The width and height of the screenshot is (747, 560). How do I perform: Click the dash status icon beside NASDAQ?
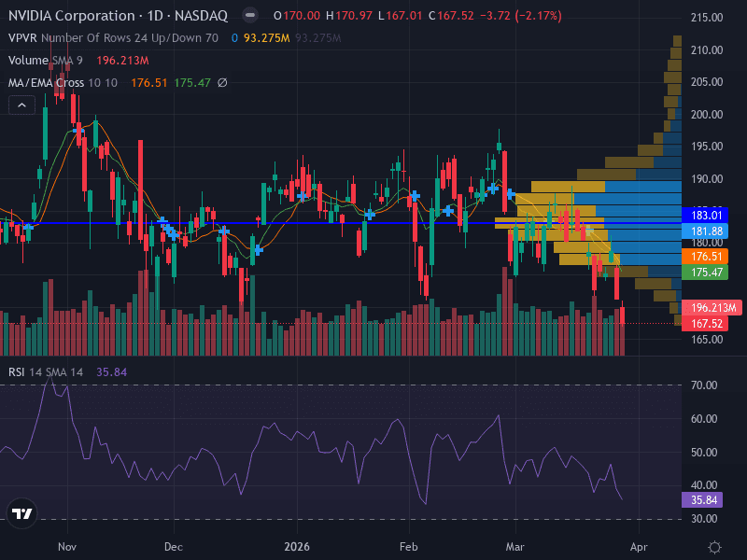(x=249, y=15)
